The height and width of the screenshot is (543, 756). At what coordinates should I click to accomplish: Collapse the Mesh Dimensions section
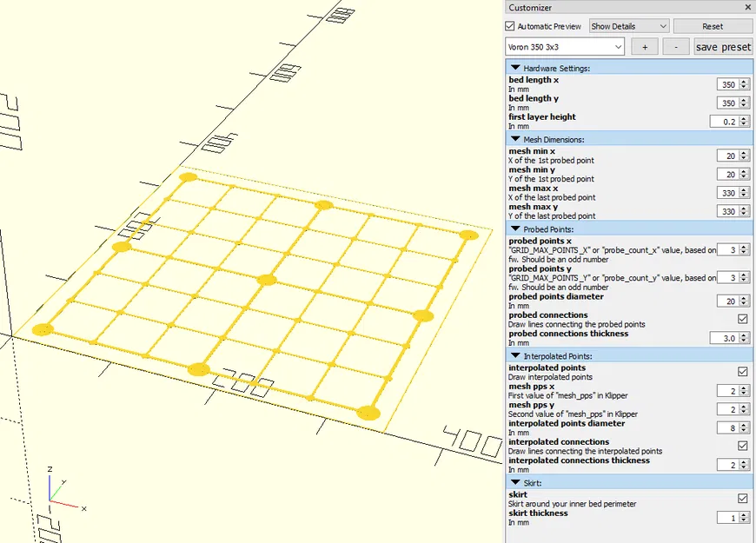(515, 139)
